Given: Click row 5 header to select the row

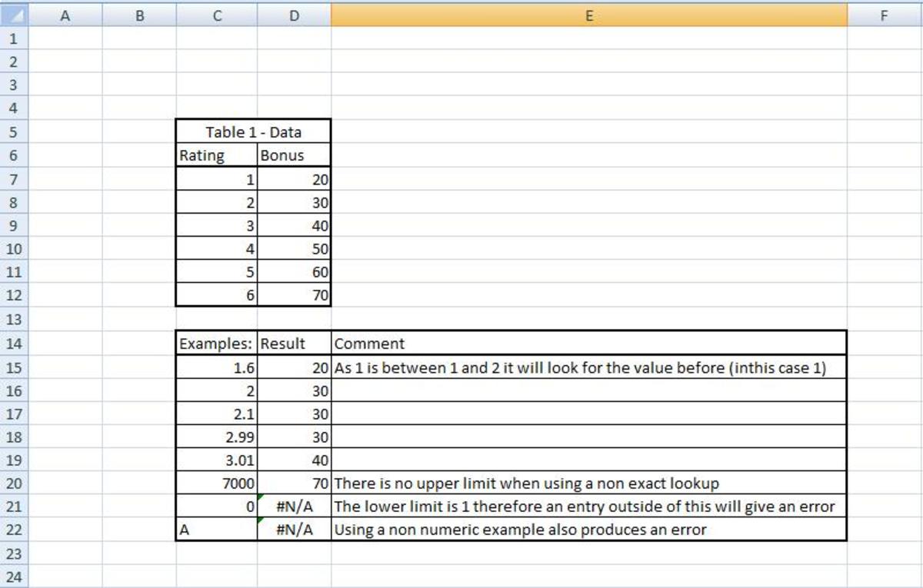Looking at the screenshot, I should [x=13, y=131].
